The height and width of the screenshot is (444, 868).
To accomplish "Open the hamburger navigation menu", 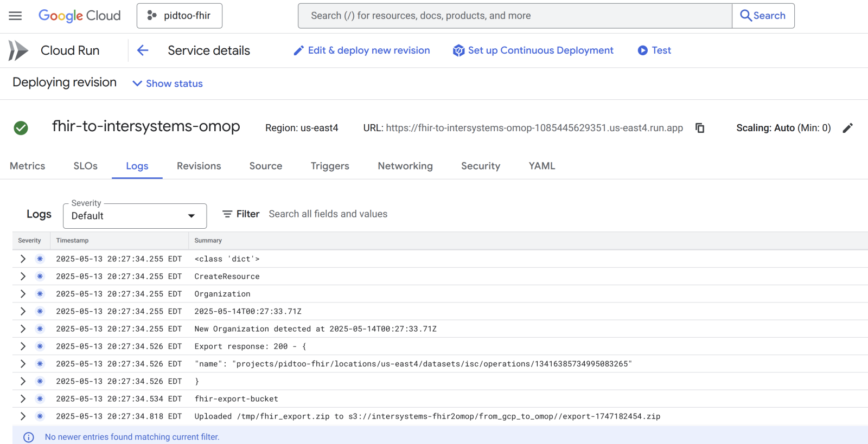I will coord(15,16).
